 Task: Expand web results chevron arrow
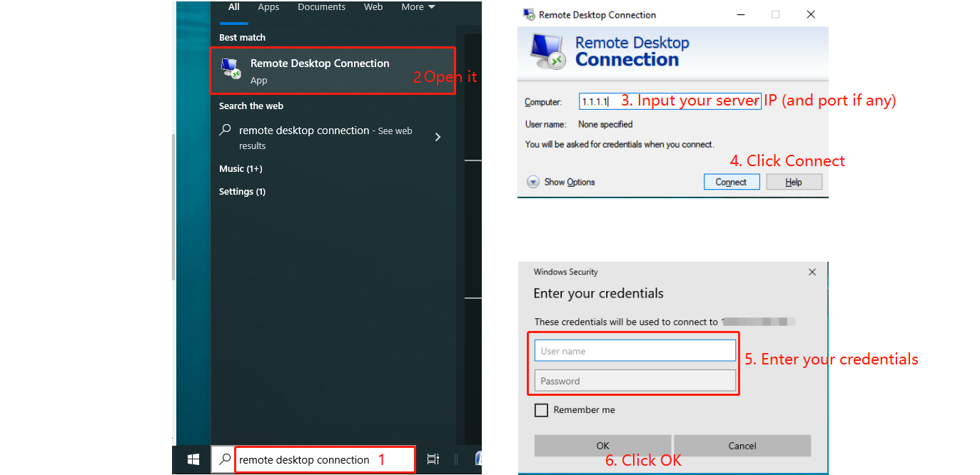(438, 137)
